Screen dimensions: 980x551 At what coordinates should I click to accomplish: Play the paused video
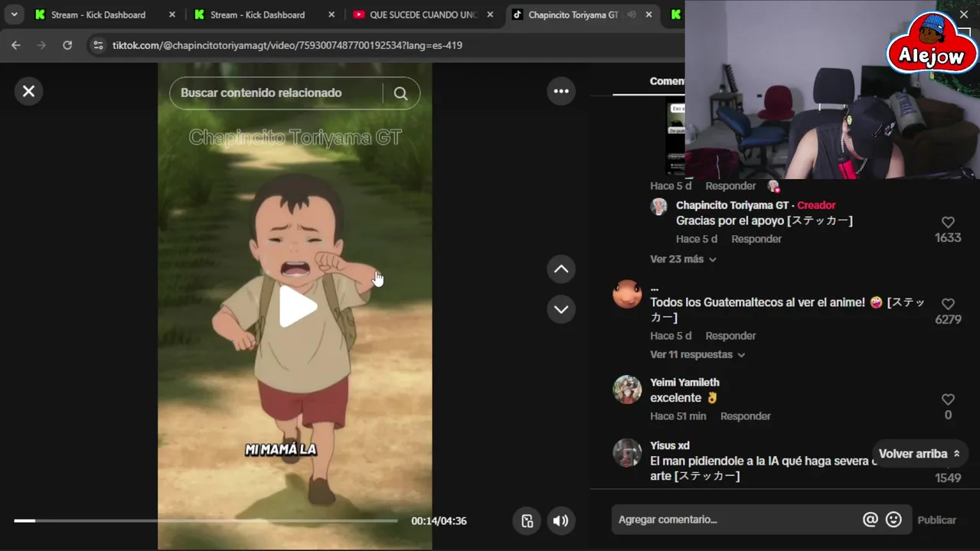tap(297, 307)
